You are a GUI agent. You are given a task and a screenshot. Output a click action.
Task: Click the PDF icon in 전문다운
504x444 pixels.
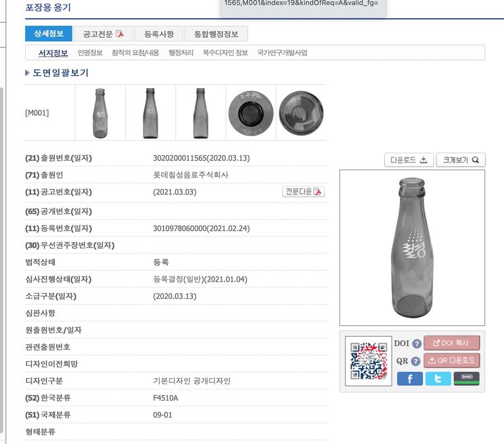point(318,191)
